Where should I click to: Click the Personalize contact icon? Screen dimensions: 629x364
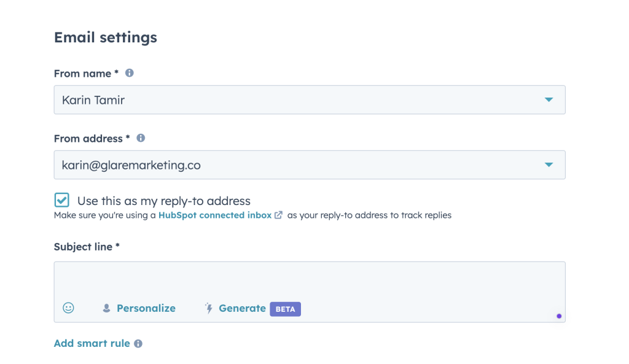[107, 308]
